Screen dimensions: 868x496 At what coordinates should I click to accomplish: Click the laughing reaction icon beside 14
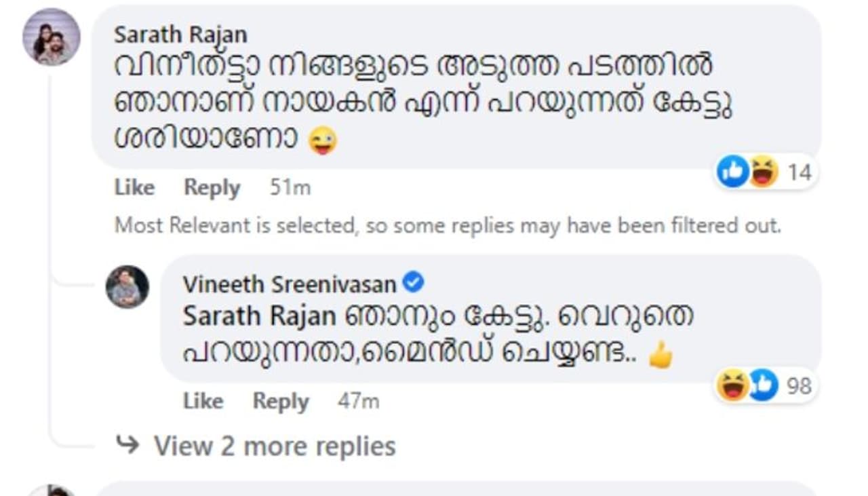tap(762, 171)
